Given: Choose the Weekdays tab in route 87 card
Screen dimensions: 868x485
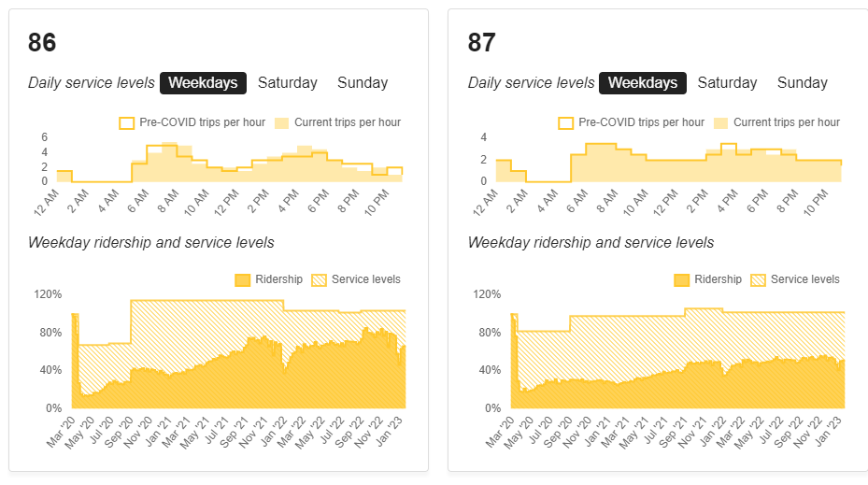Looking at the screenshot, I should click(642, 83).
